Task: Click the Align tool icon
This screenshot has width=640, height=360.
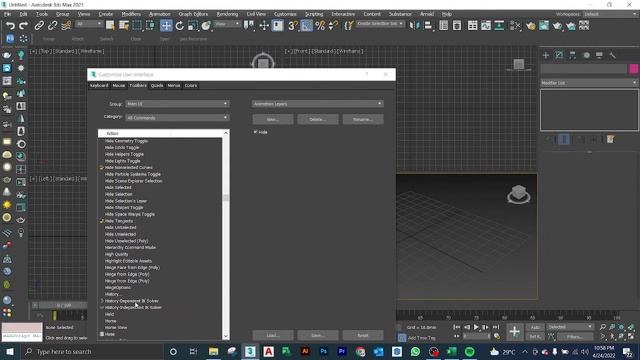Action: [x=428, y=26]
